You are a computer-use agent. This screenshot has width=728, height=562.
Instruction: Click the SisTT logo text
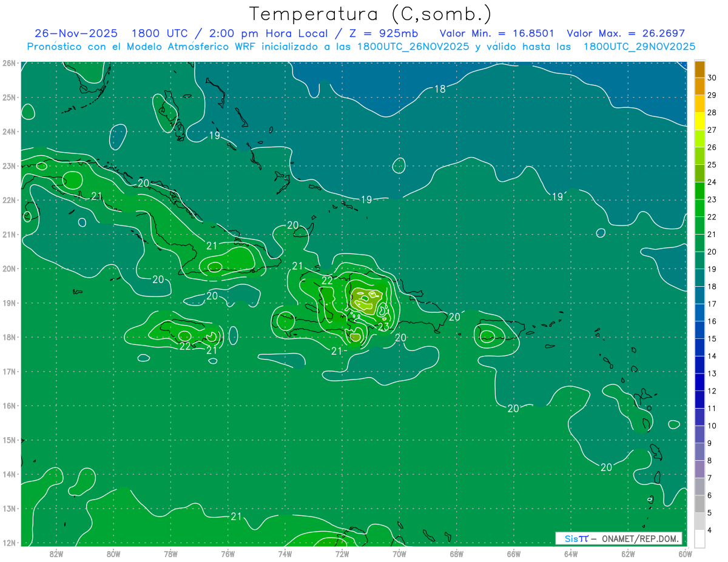point(576,538)
